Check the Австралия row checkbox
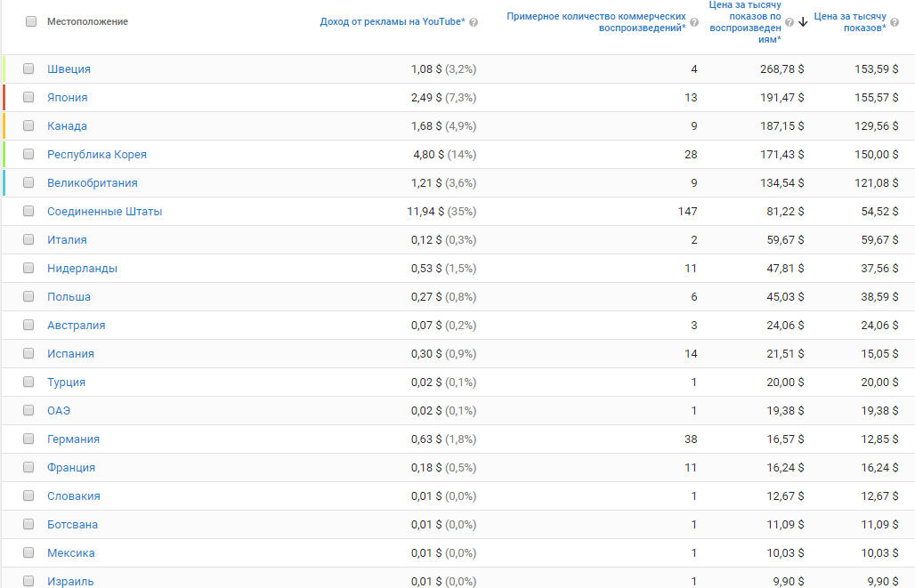Screen dimensions: 915x588 click(28, 325)
